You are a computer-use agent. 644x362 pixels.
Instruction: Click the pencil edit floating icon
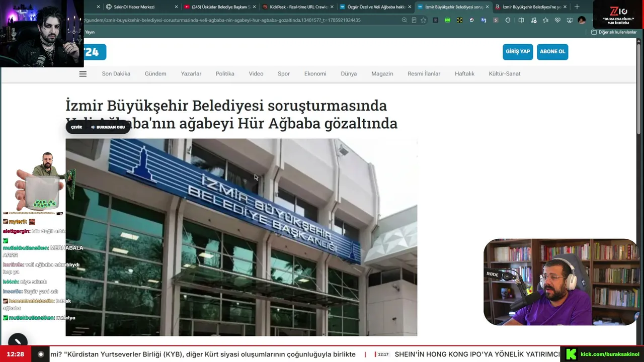pos(18,342)
